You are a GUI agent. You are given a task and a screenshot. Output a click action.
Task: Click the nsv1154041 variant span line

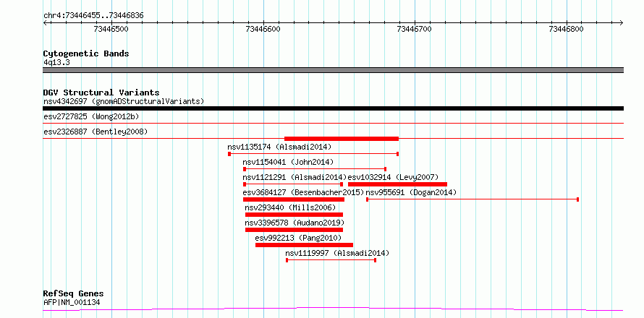315,169
